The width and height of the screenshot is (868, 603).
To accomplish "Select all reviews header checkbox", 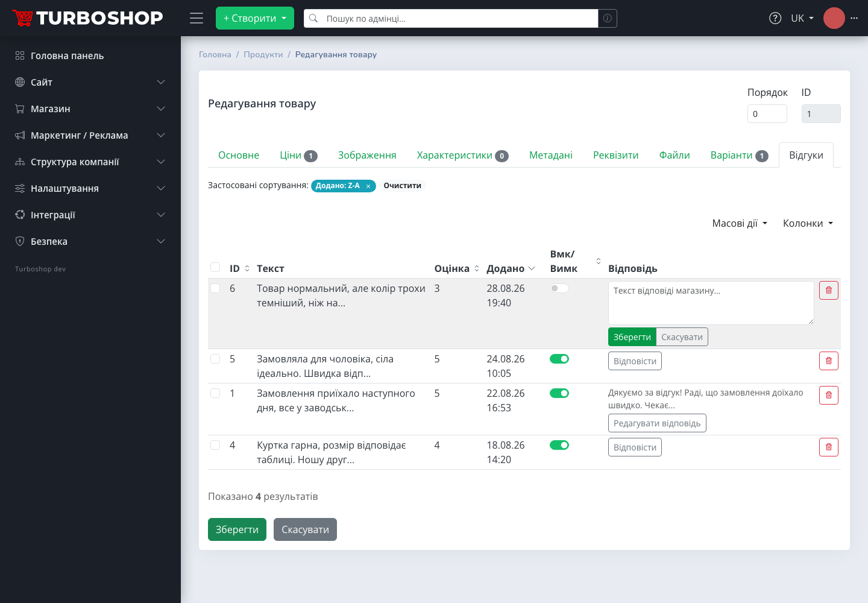I will [215, 267].
